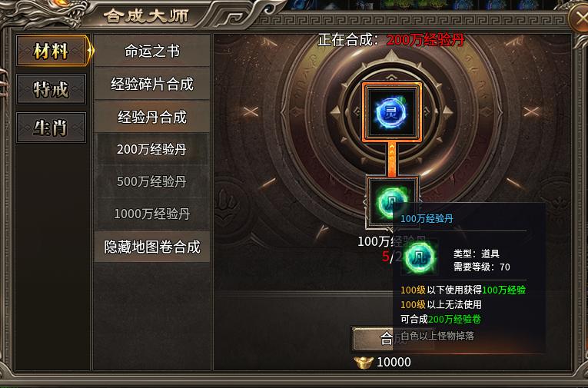Click the green orb icon in the tooltip
Screen dimensions: 588x388
418,257
